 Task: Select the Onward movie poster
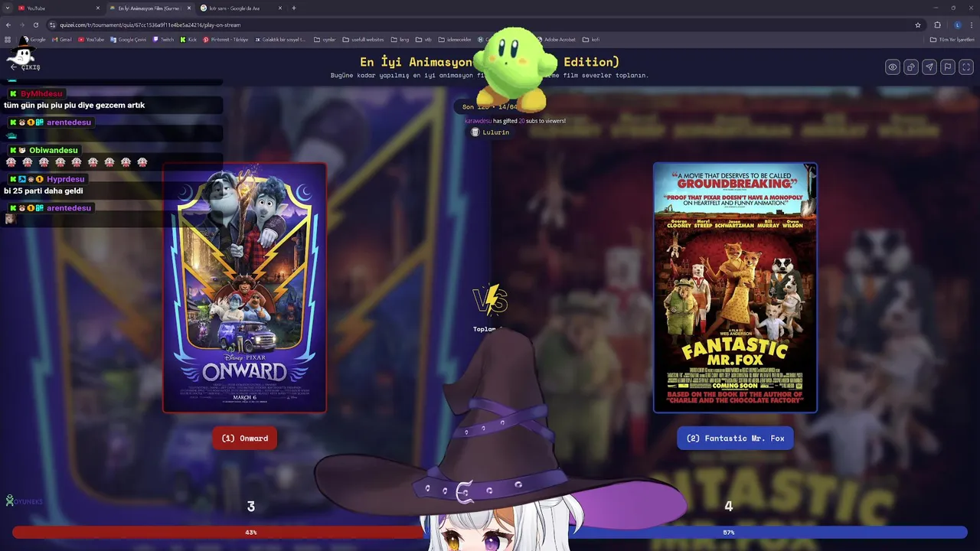tap(245, 288)
